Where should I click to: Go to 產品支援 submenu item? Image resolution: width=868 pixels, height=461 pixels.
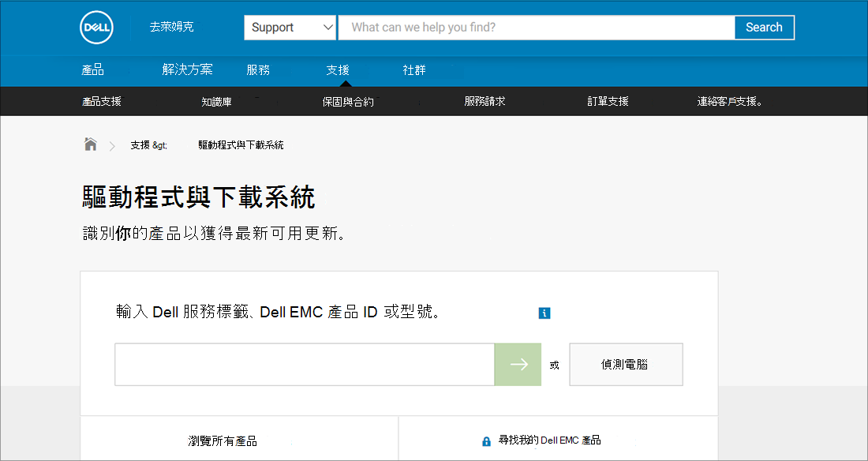[x=102, y=101]
